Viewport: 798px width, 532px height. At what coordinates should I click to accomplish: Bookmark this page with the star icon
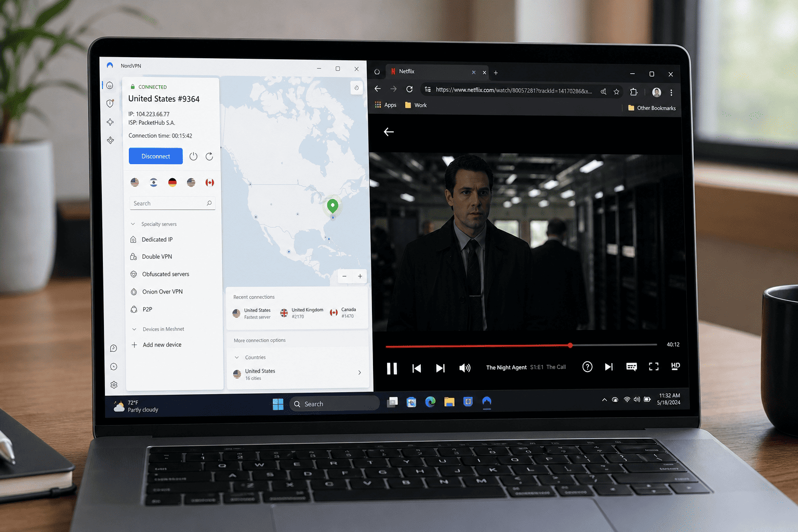616,92
